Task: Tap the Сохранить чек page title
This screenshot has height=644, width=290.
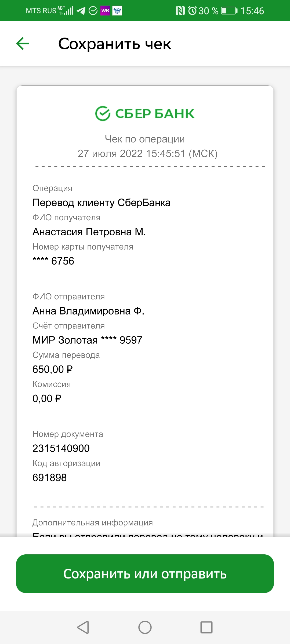Action: (115, 44)
